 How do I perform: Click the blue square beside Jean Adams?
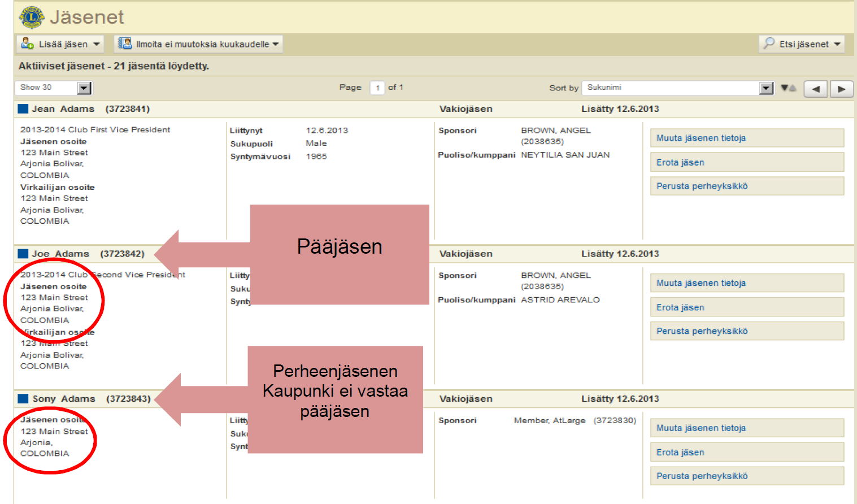click(x=23, y=108)
